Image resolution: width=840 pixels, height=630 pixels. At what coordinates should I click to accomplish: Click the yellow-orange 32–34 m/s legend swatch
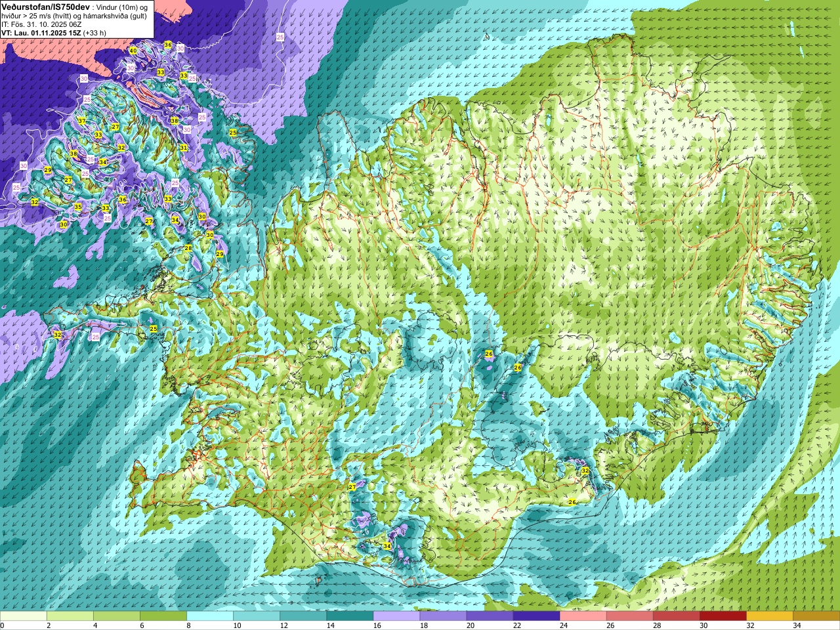[x=769, y=616]
